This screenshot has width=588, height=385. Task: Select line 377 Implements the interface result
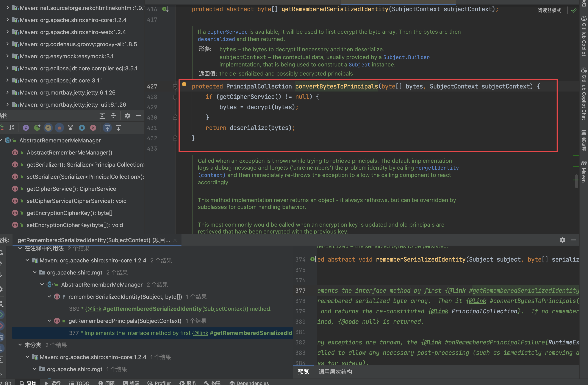(x=152, y=333)
